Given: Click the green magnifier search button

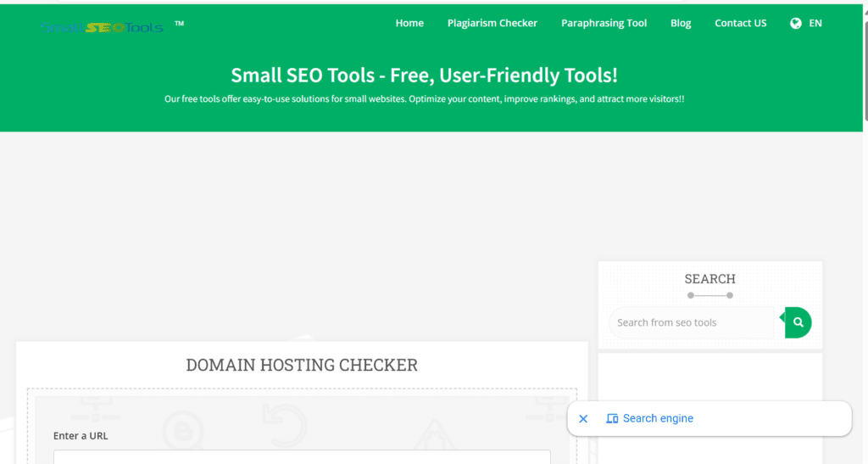Looking at the screenshot, I should [798, 322].
